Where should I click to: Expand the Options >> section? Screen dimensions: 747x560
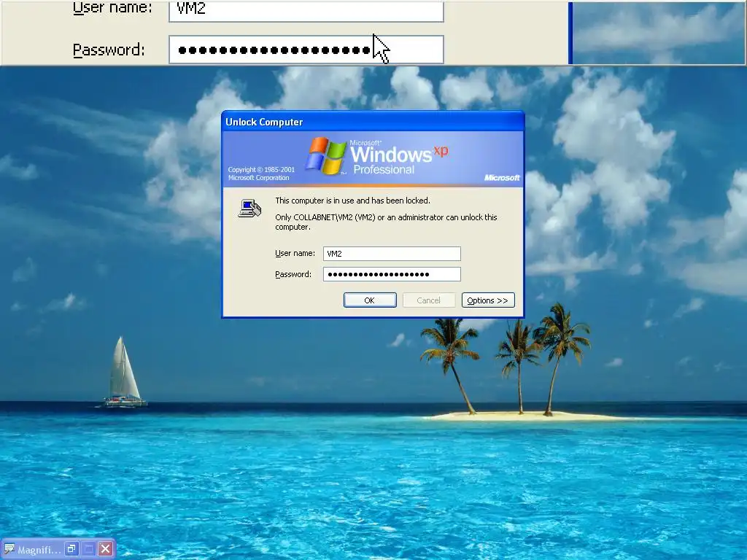coord(488,300)
